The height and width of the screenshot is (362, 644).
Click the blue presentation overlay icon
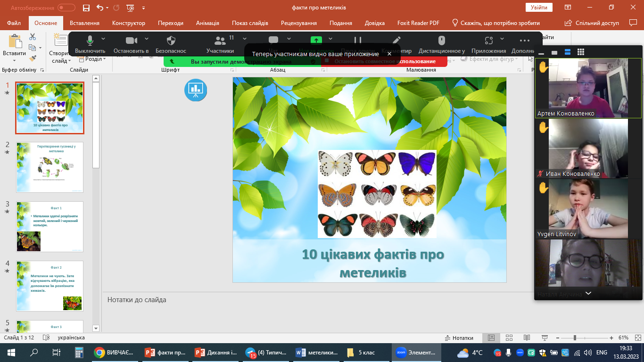[x=196, y=90]
